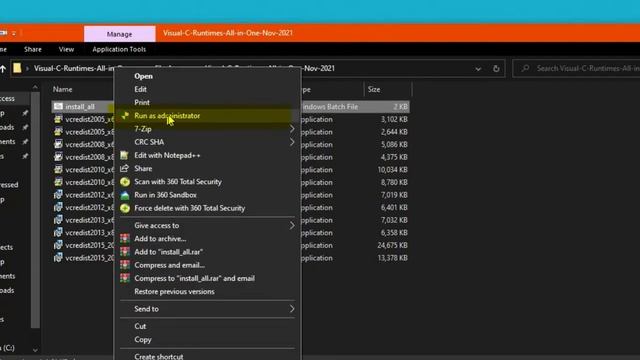Click the Share icon in context menu
The image size is (640, 360).
124,169
